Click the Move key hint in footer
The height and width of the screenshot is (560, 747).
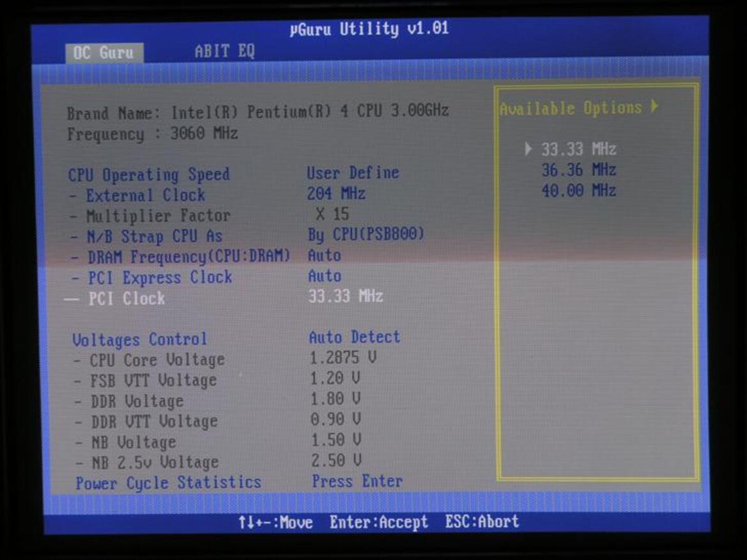[275, 523]
